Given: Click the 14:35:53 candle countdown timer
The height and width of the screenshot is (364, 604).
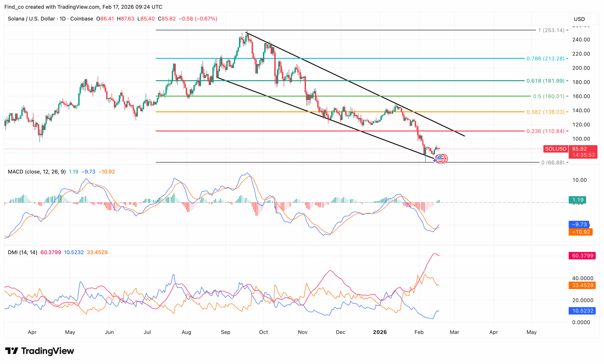Looking at the screenshot, I should (x=583, y=155).
